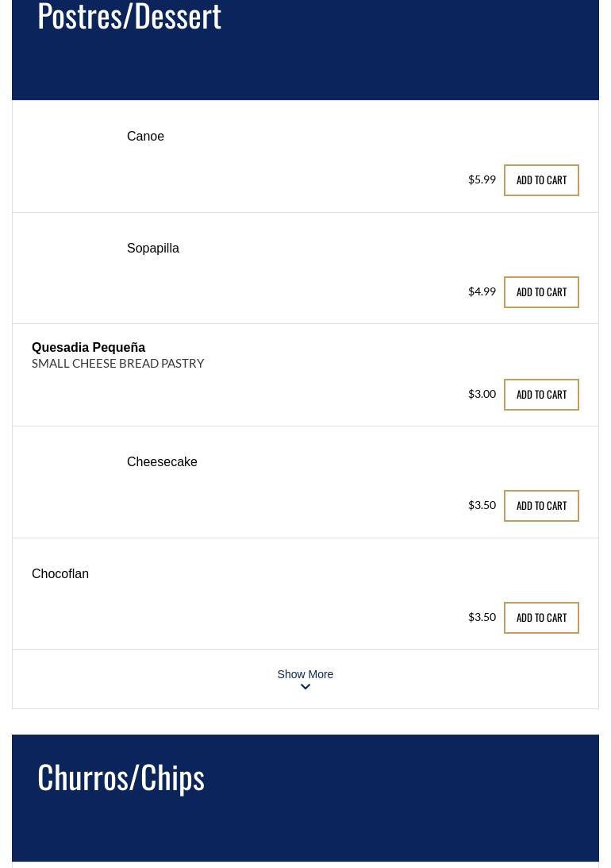
Task: Click the Postres/Dessert section header
Action: coord(129,17)
